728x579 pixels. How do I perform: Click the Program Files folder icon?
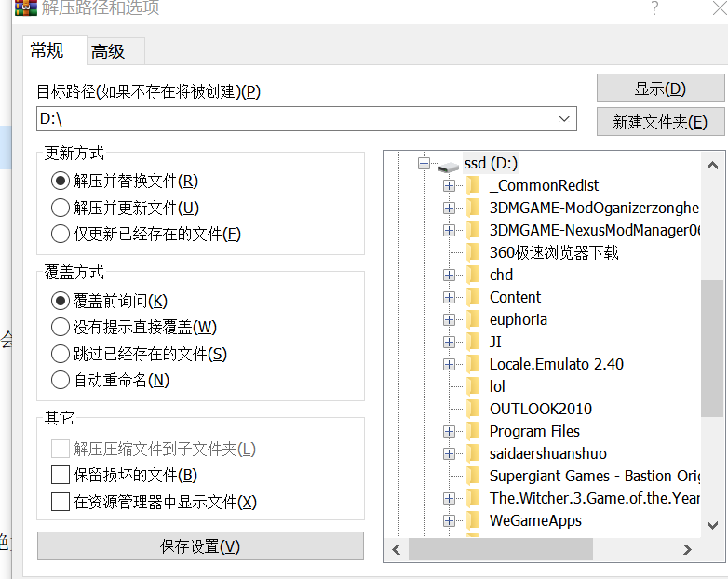473,431
